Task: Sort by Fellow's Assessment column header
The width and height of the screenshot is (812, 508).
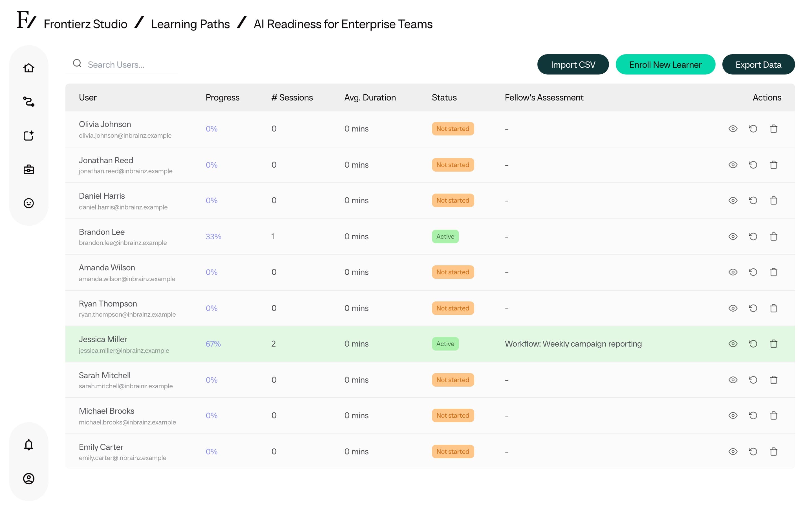Action: 544,97
